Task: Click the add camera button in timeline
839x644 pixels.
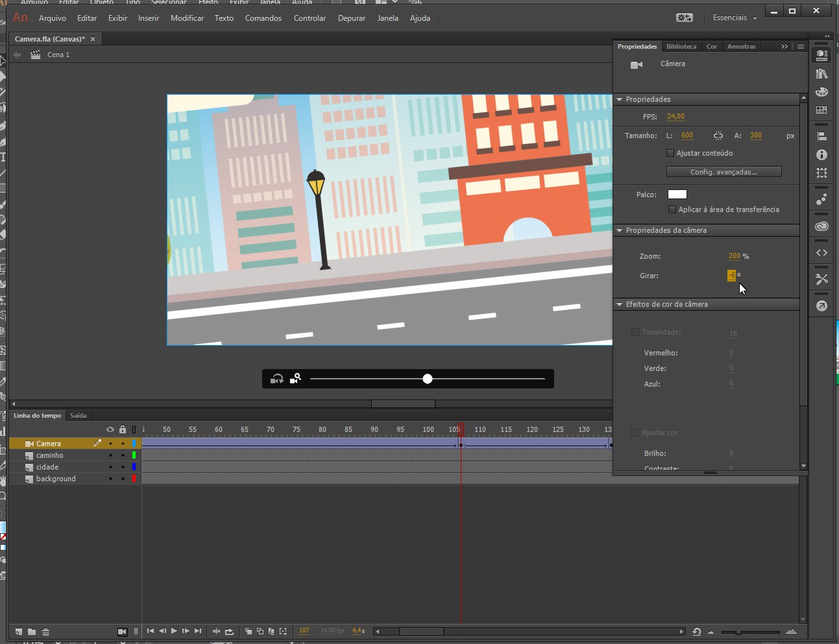Action: (x=122, y=632)
